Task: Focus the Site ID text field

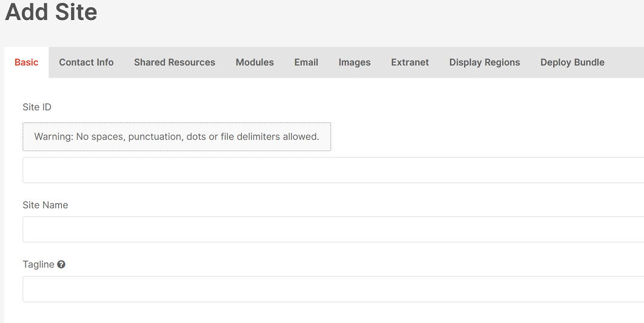Action: [333, 170]
